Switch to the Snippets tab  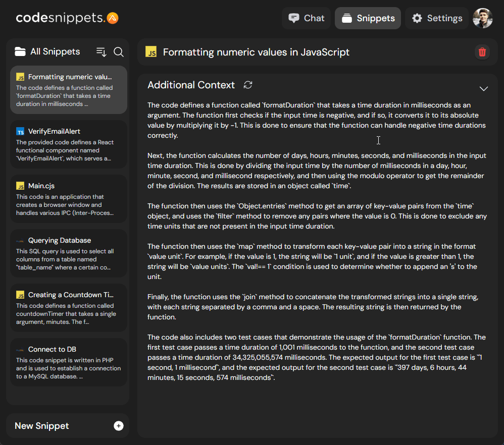(x=368, y=18)
